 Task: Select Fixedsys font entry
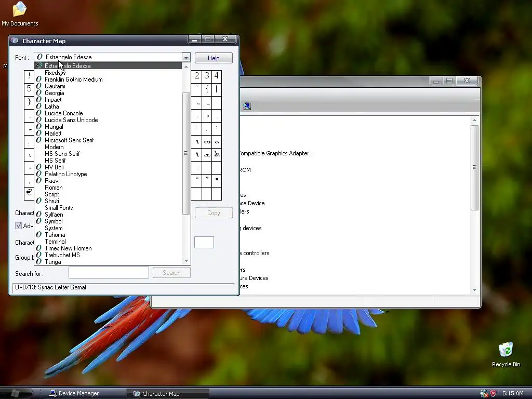108,73
